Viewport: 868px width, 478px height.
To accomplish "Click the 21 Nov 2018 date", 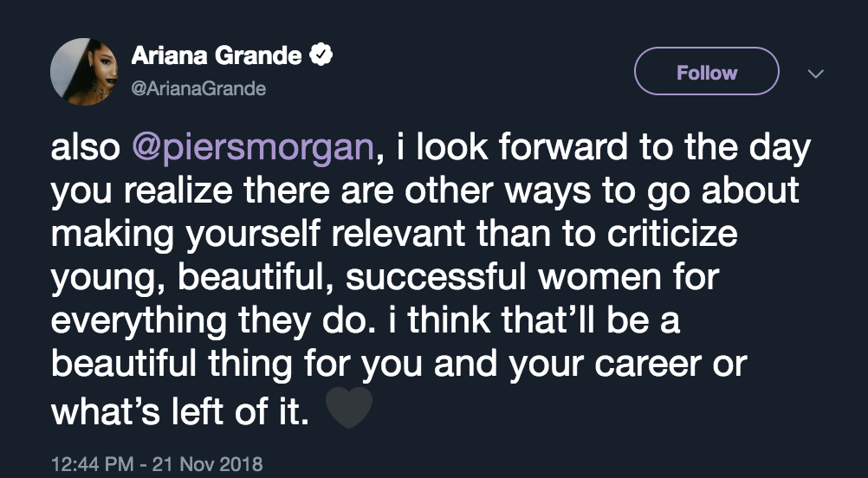I will tap(206, 465).
